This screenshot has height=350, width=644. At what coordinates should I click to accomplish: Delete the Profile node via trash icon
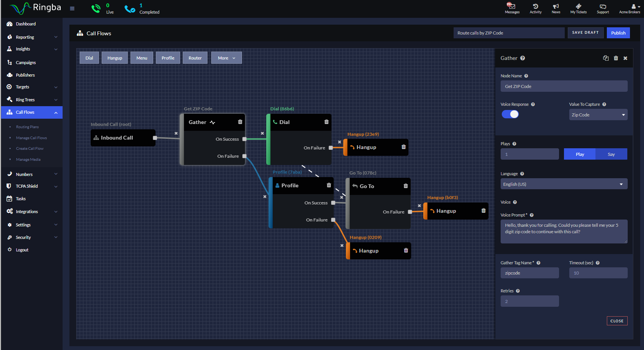(329, 185)
